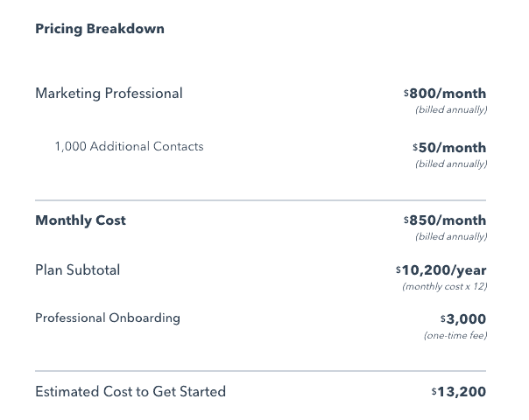Click the $850/month total
Screen dimensions: 529x420
point(446,220)
